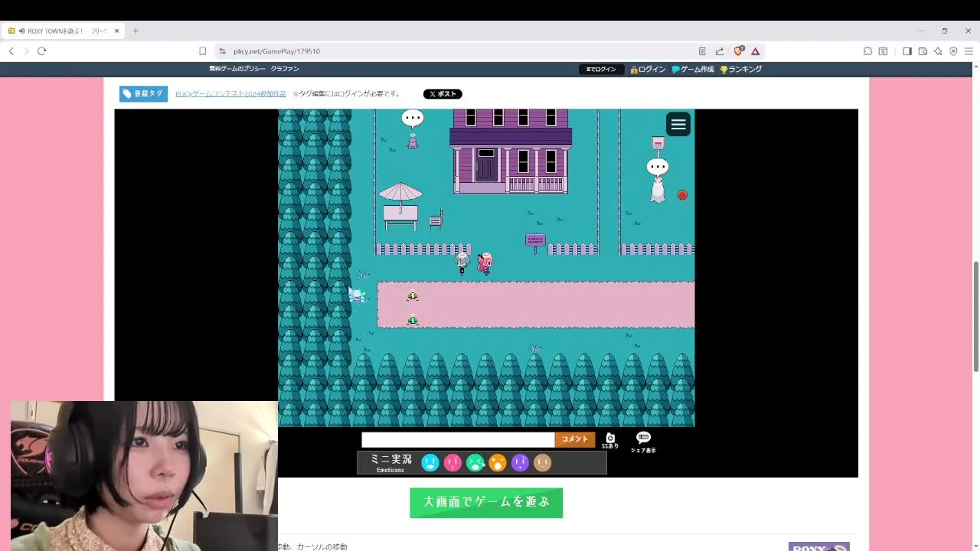This screenshot has width=980, height=551.
Task: Click the purple signpost in the game
Action: click(535, 242)
